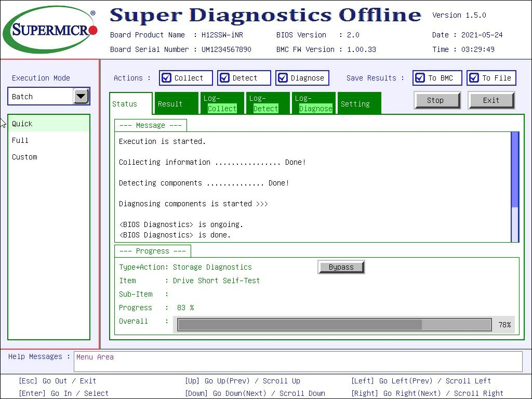Open the Execution Mode dropdown arrow
This screenshot has height=399, width=532.
pos(81,96)
